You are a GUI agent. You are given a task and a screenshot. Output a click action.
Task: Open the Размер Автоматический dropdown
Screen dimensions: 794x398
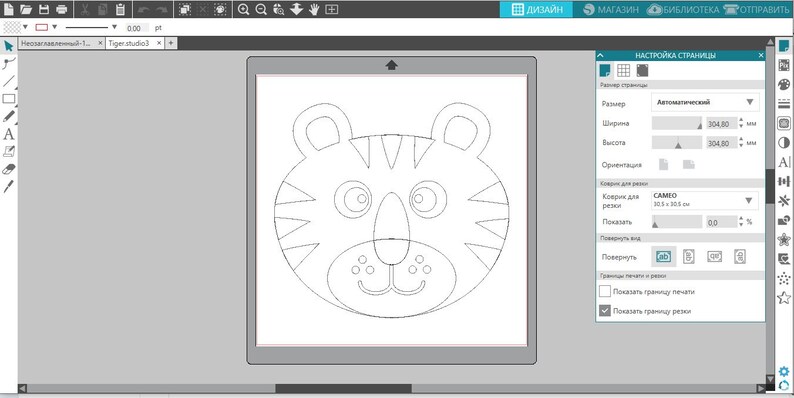pyautogui.click(x=705, y=102)
